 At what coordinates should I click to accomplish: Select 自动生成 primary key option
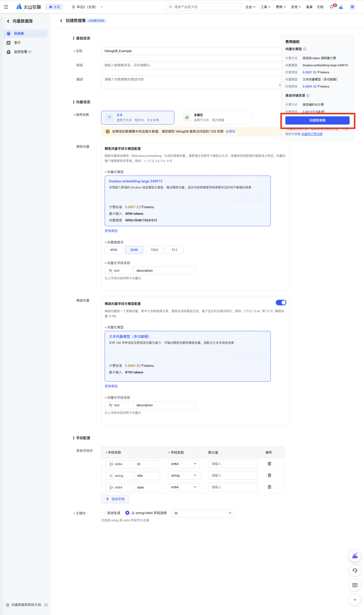[x=103, y=513]
